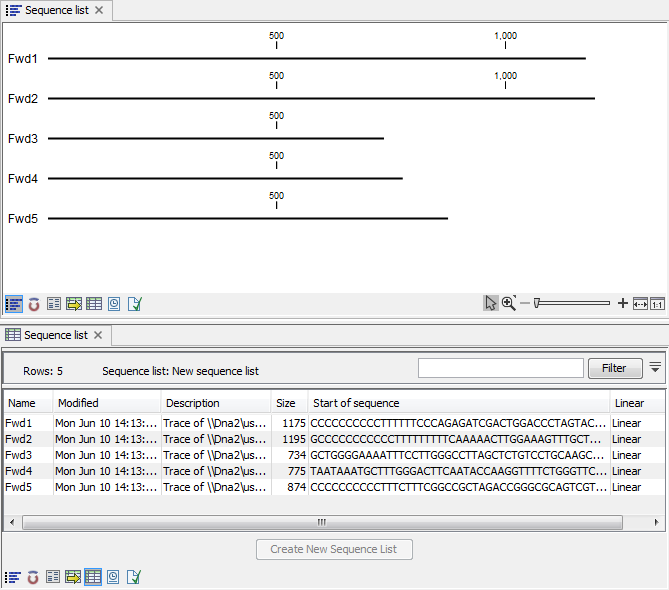Open text view icon in upper panel toolbar

[54, 304]
